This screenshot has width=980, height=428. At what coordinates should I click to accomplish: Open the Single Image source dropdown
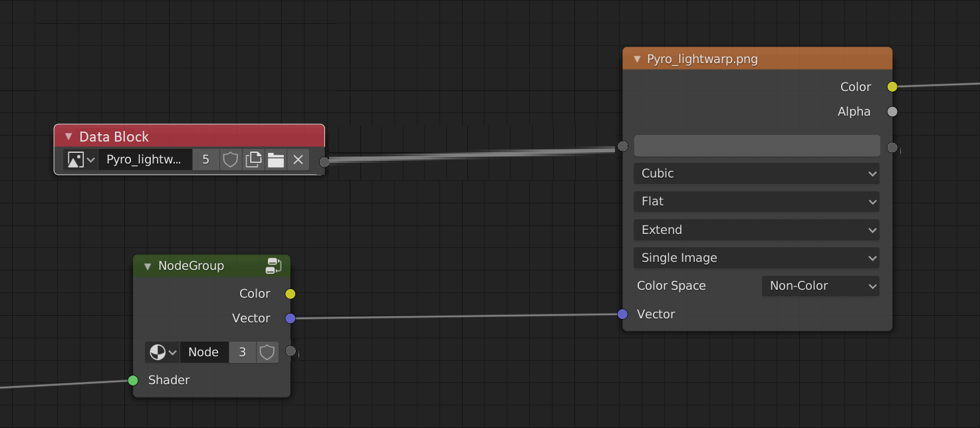(x=757, y=258)
